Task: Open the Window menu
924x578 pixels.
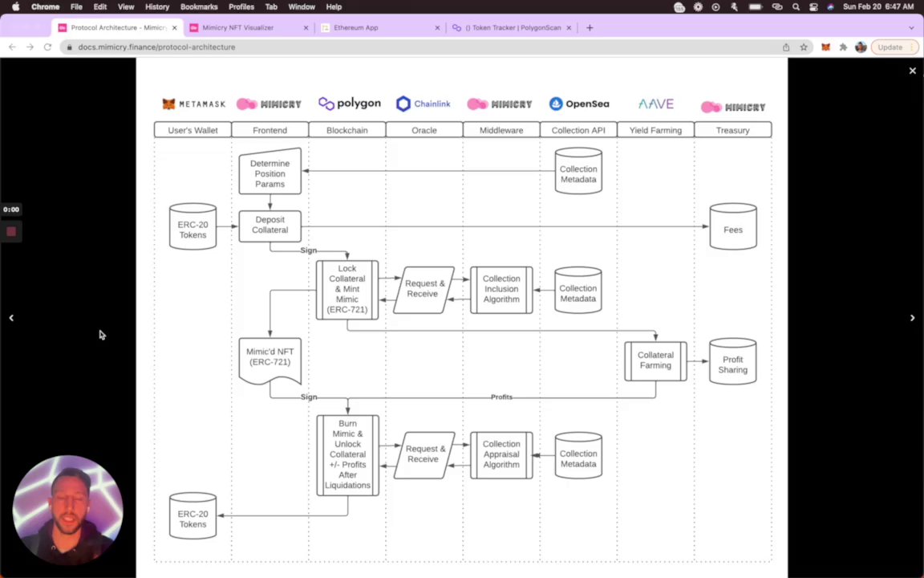Action: point(302,7)
